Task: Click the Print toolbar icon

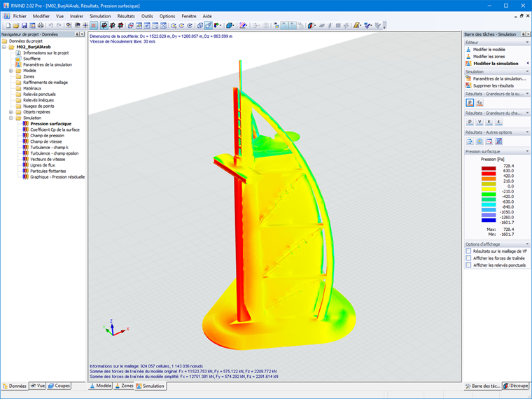Action: coord(41,25)
